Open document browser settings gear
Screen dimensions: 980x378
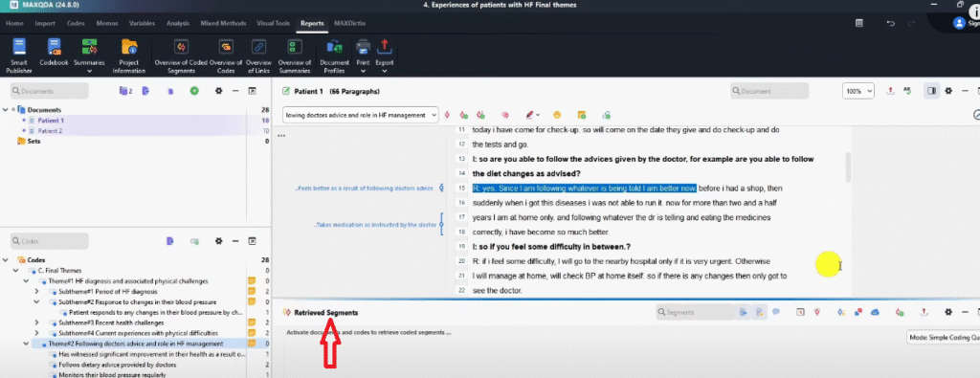click(948, 91)
